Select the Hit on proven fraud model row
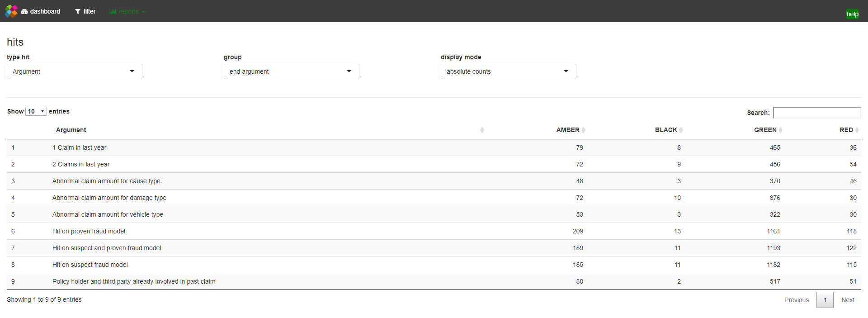868x318 pixels. 89,231
